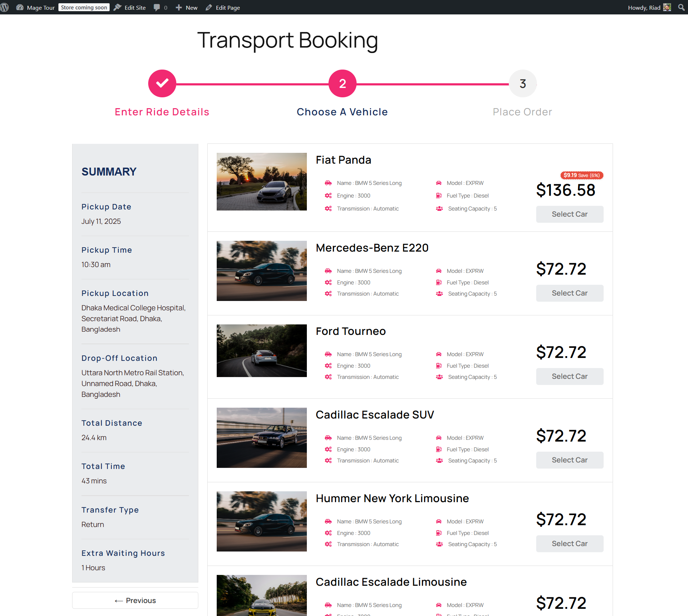Click the comments bubble icon
The width and height of the screenshot is (688, 616).
[x=156, y=7]
